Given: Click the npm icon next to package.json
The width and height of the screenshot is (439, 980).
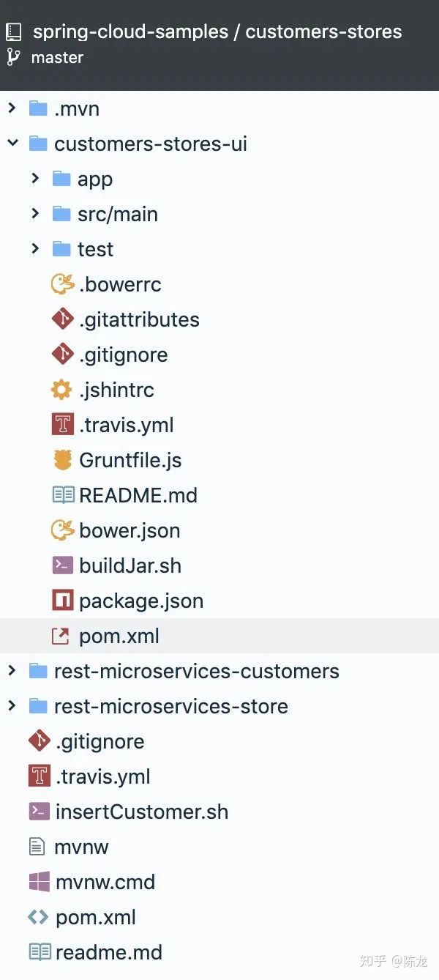Looking at the screenshot, I should click(63, 601).
